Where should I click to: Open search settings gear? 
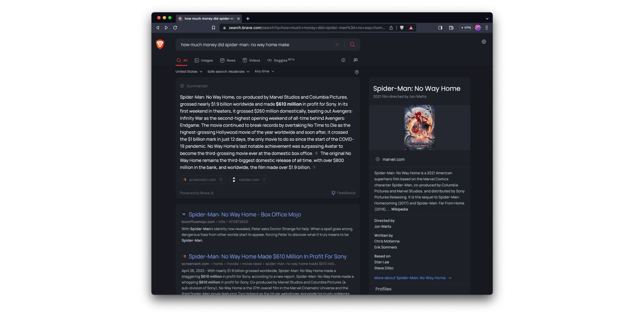[483, 42]
